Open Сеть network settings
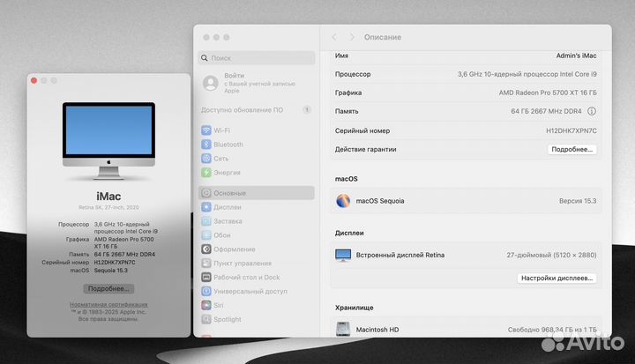The width and height of the screenshot is (635, 364). pyautogui.click(x=257, y=159)
